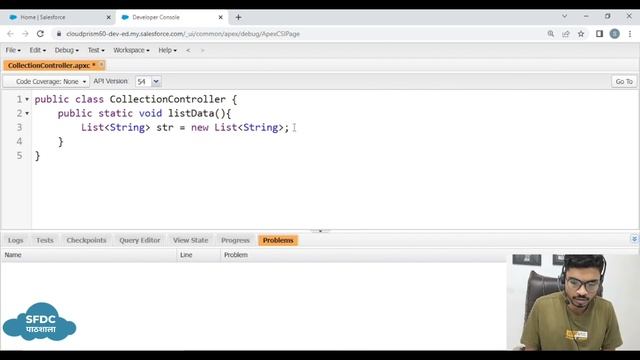The height and width of the screenshot is (360, 640).
Task: Open the Chrome profile avatar
Action: 615,34
